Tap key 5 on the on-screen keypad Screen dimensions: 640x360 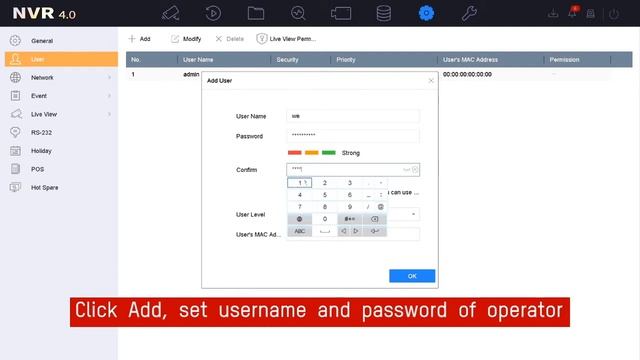click(x=325, y=195)
